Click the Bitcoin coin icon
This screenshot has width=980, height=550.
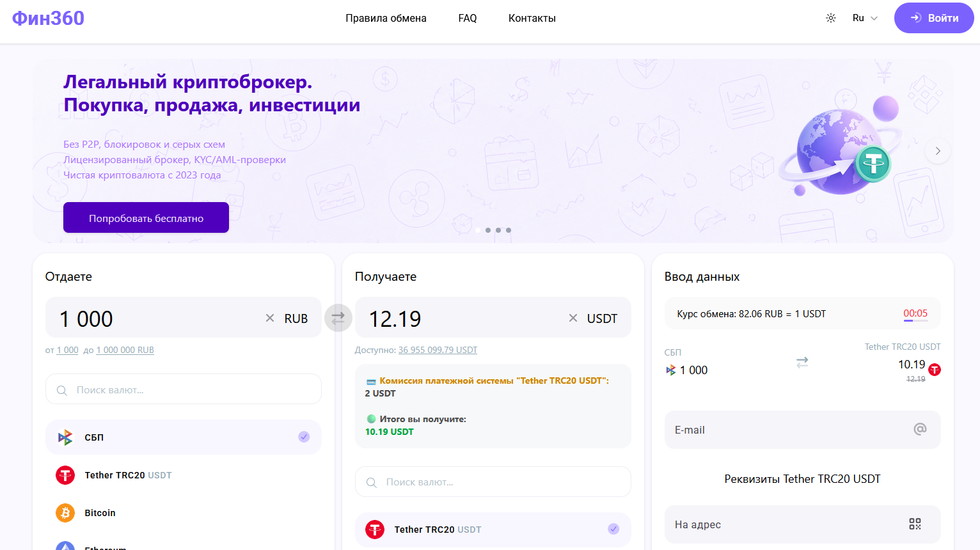(x=65, y=513)
